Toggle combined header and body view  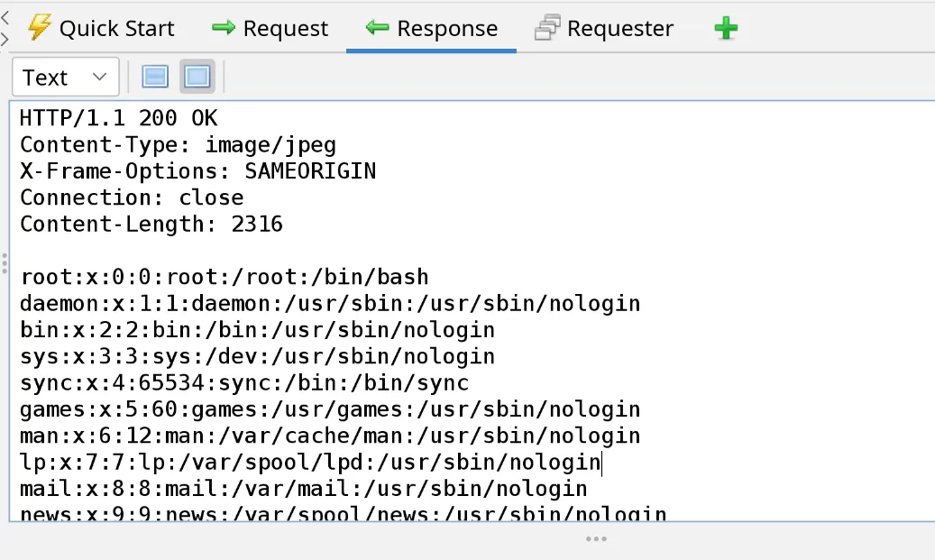pos(197,77)
